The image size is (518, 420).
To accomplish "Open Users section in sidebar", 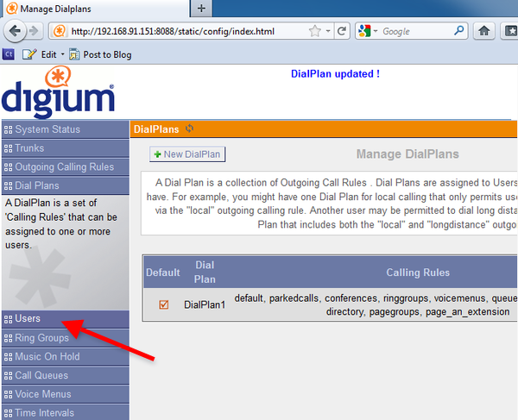I will pos(66,319).
